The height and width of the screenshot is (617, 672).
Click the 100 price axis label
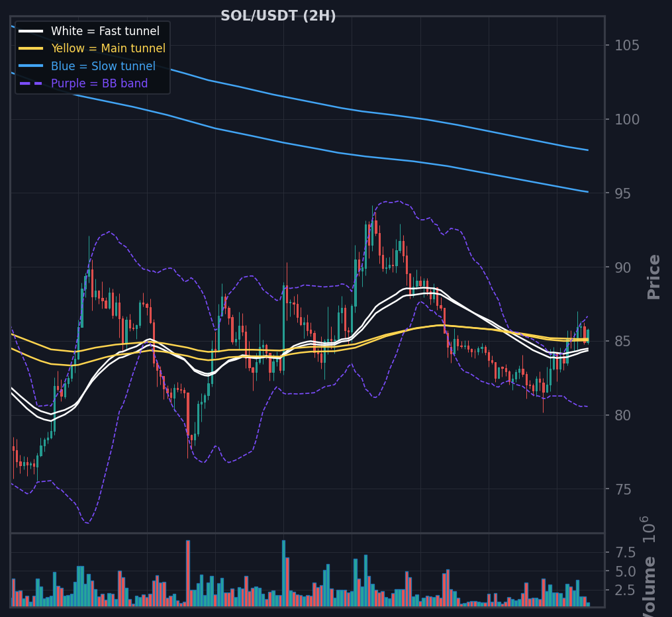[x=627, y=120]
